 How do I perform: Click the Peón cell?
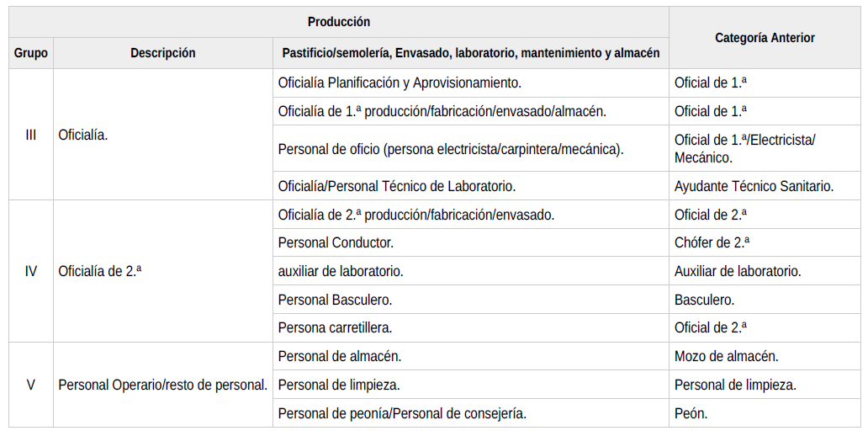(765, 413)
